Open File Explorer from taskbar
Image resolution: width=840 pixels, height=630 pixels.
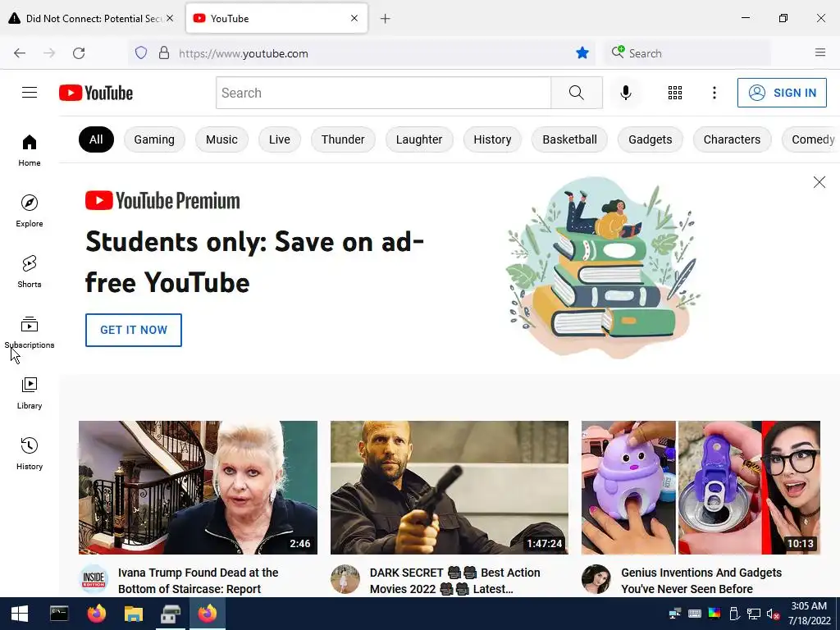(x=134, y=614)
